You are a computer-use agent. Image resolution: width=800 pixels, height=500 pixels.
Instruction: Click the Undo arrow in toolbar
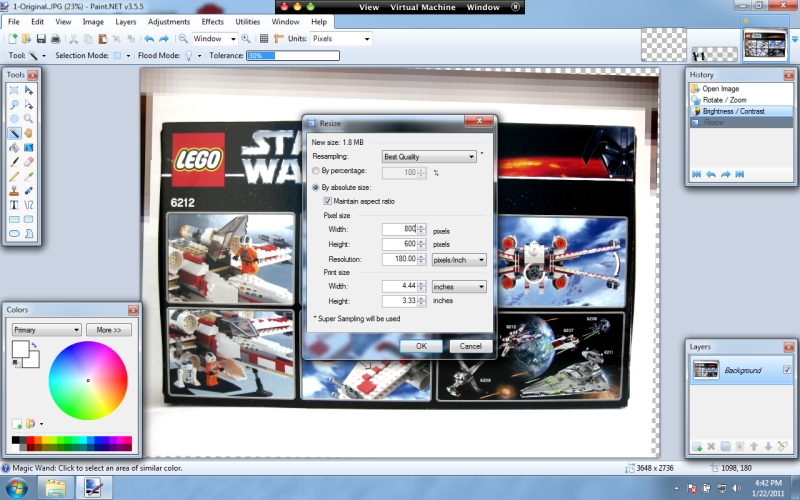[x=149, y=39]
